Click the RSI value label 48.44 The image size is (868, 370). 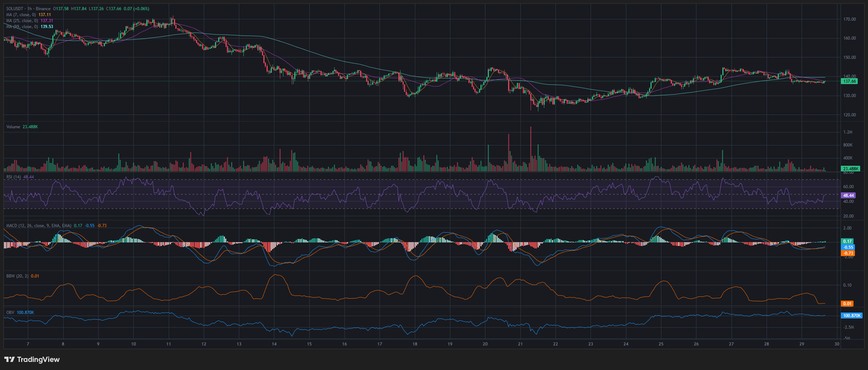click(x=850, y=195)
